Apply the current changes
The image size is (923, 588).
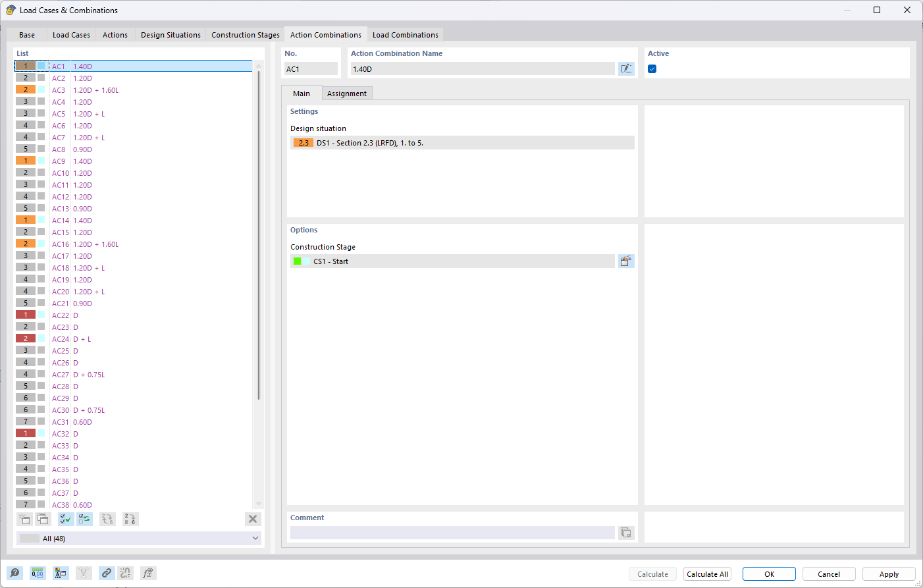(888, 574)
